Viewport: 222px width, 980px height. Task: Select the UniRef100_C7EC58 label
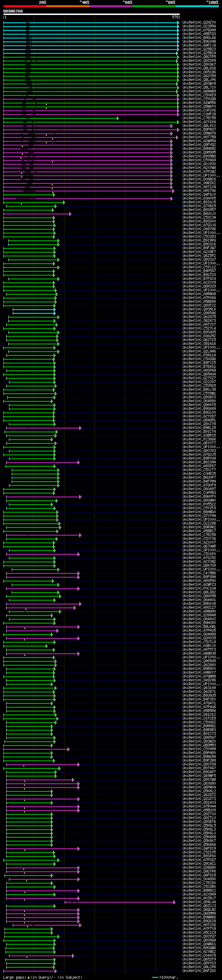(x=199, y=118)
